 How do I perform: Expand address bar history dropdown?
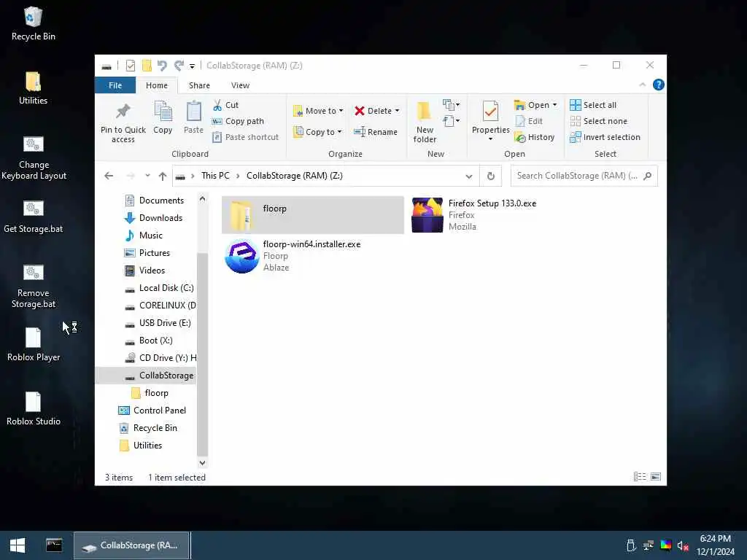click(469, 176)
